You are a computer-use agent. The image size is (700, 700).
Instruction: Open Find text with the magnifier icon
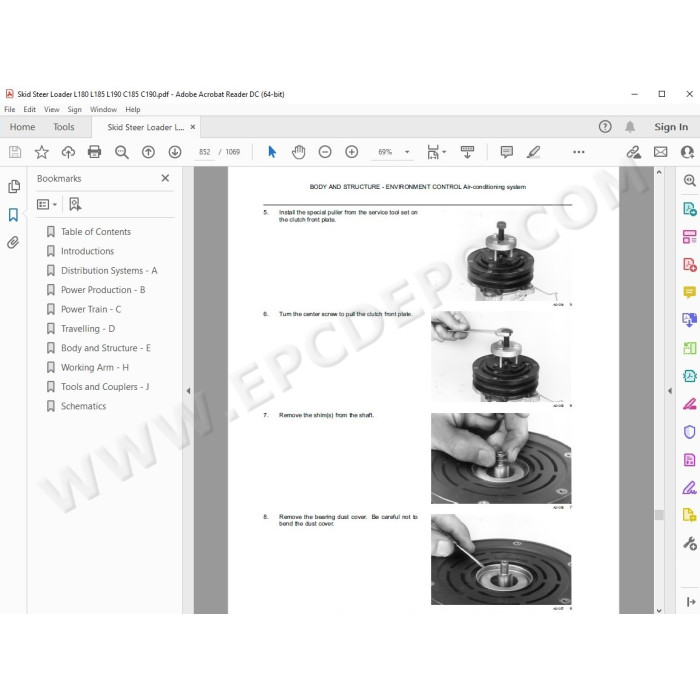(121, 152)
